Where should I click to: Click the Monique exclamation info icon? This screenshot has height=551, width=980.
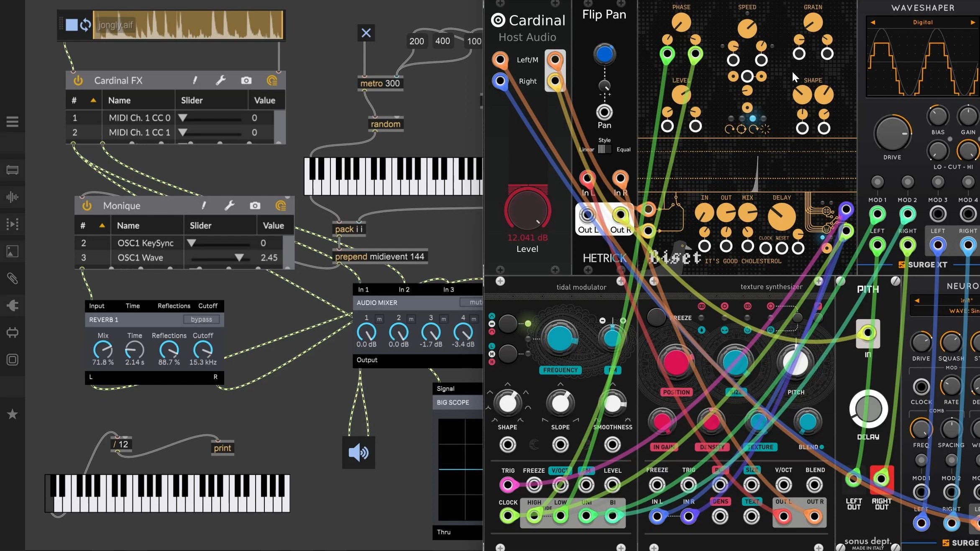point(204,205)
